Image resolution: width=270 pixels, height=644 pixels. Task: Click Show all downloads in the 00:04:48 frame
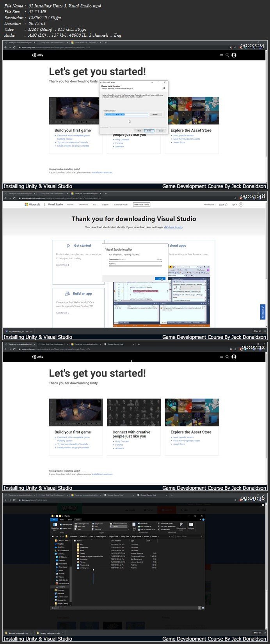(x=257, y=331)
